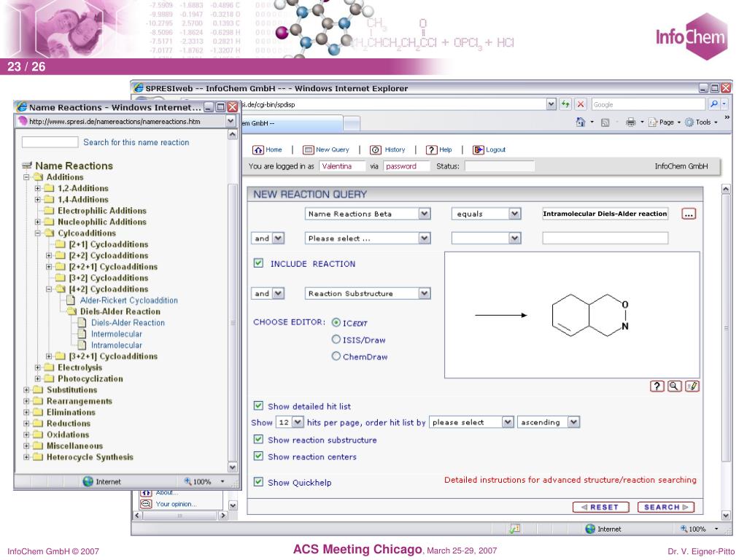Image resolution: width=747 pixels, height=560 pixels.
Task: Click the browser home toolbar icon
Action: point(580,122)
